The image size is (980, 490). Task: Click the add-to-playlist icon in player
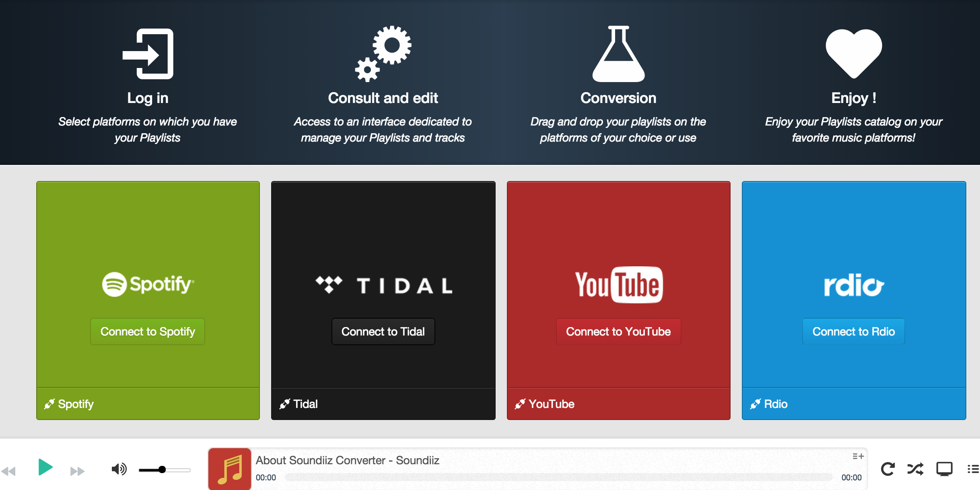click(858, 456)
